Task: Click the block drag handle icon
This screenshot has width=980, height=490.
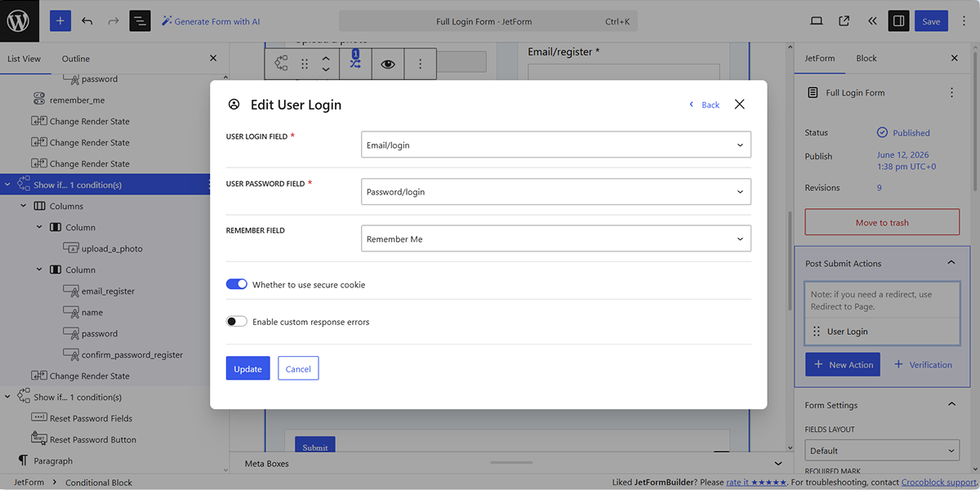Action: click(x=305, y=64)
